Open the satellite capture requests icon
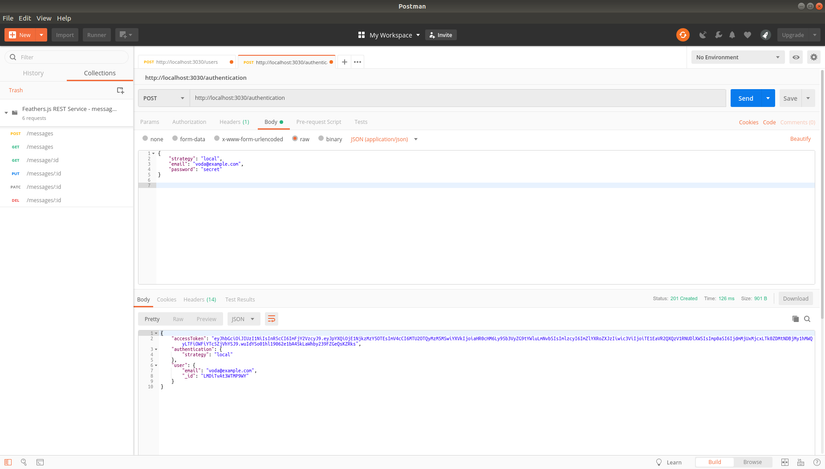 pos(702,35)
